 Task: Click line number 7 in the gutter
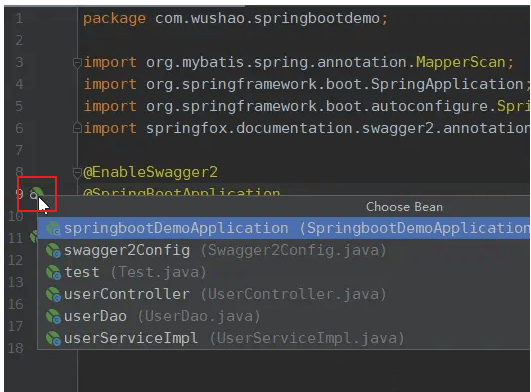(x=19, y=150)
